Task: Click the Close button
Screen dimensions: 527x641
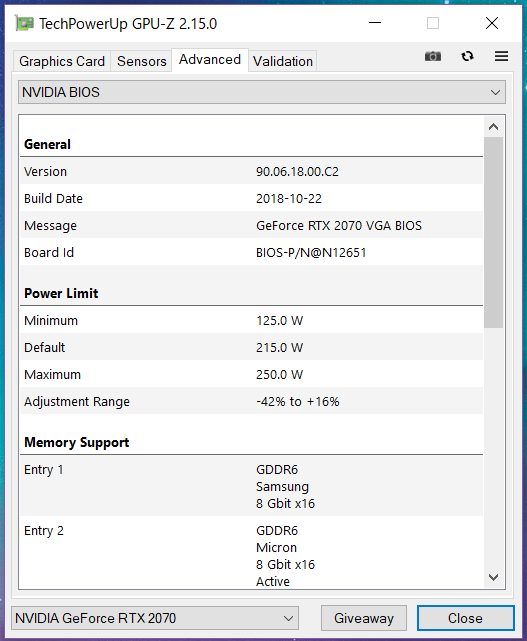Action: [465, 618]
